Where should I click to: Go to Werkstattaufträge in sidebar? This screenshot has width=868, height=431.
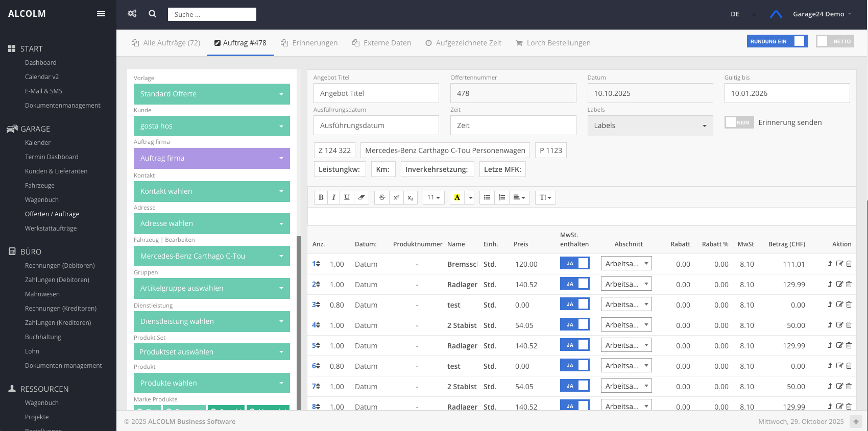pyautogui.click(x=51, y=229)
